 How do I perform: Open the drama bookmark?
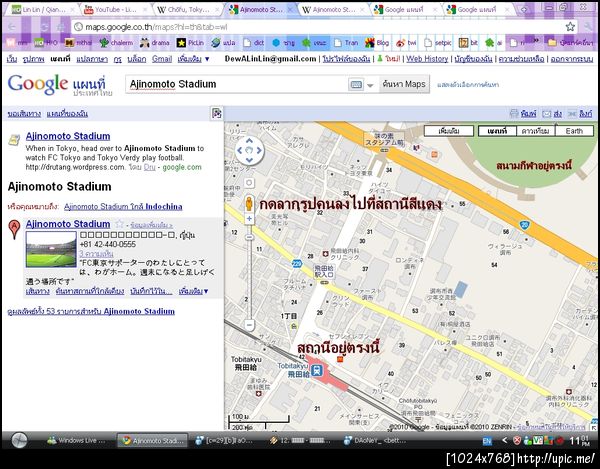click(x=155, y=43)
